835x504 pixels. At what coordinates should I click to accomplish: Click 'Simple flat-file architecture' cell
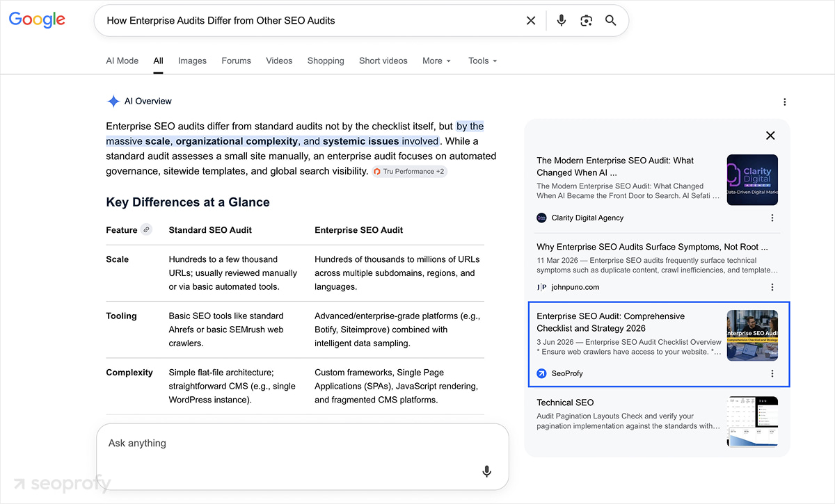pyautogui.click(x=232, y=387)
